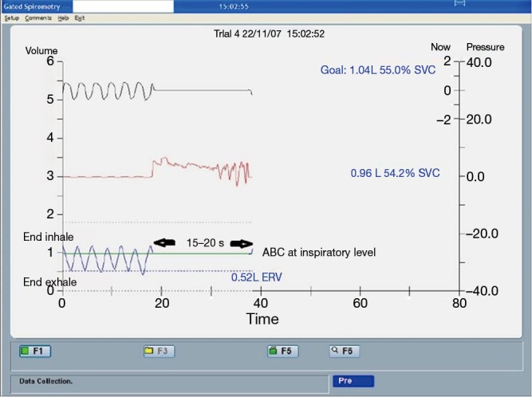Click the magnifier zoom button
This screenshot has width=532, height=397.
345,351
